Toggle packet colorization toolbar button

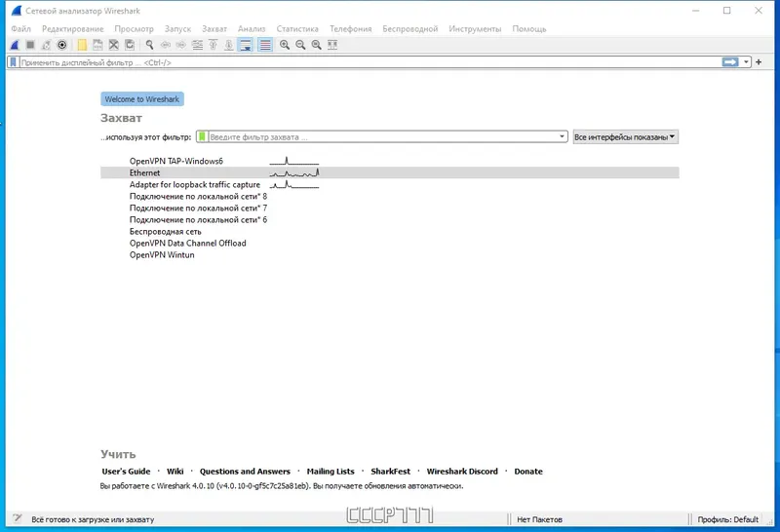(x=265, y=45)
